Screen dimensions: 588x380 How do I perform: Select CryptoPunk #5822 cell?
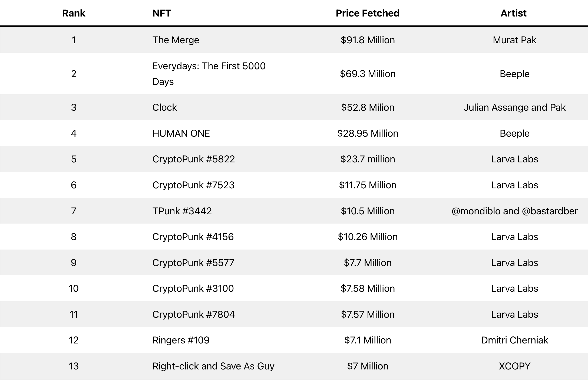click(x=193, y=159)
